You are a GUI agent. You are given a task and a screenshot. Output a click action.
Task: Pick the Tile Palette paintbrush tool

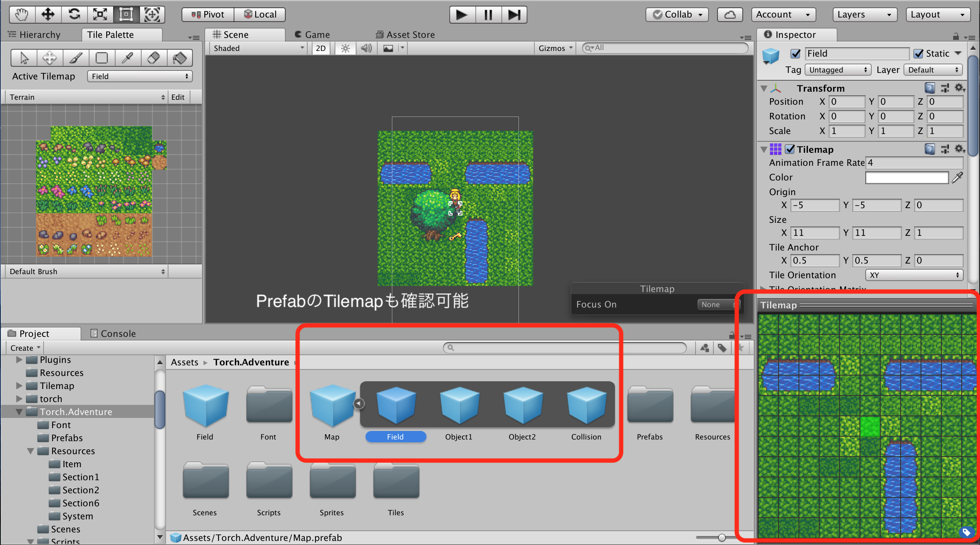(x=76, y=58)
